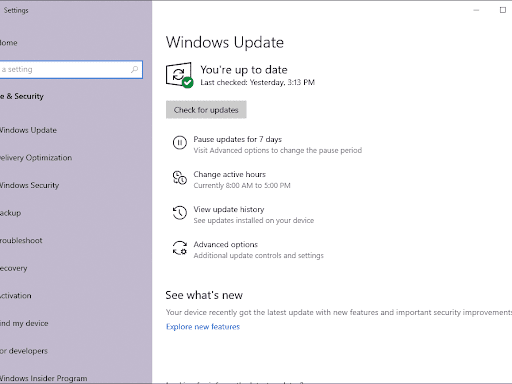Minimize the Settings window
512x384 pixels.
476,10
